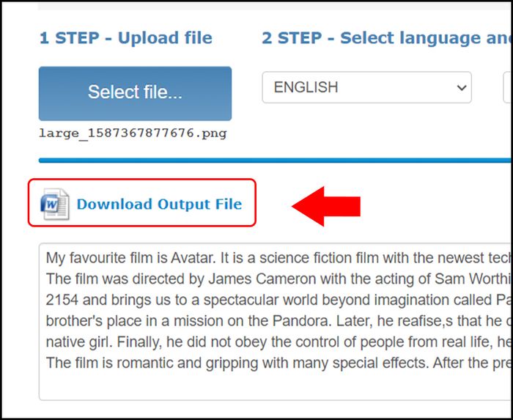Click the Word document icon
The height and width of the screenshot is (420, 513).
pyautogui.click(x=55, y=204)
